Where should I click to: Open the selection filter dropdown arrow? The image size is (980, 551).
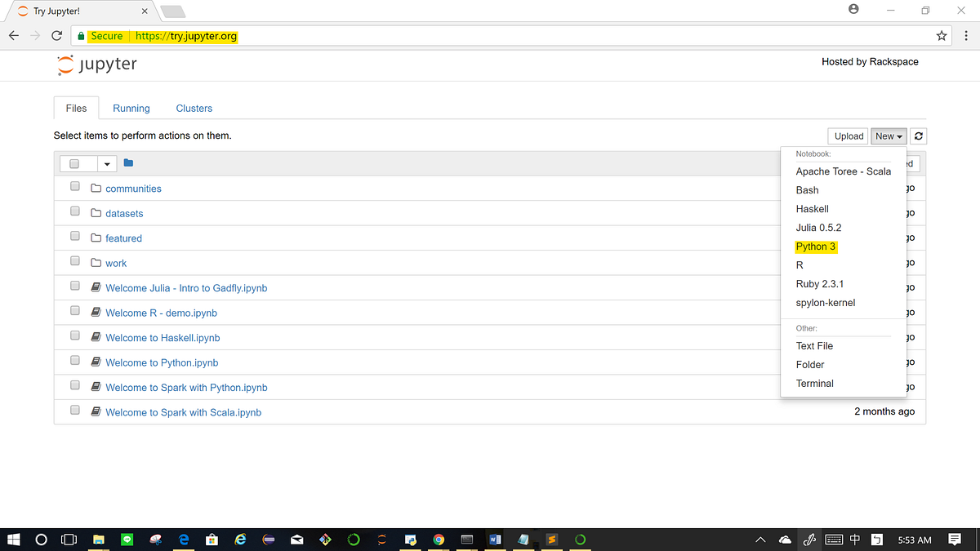pyautogui.click(x=106, y=163)
